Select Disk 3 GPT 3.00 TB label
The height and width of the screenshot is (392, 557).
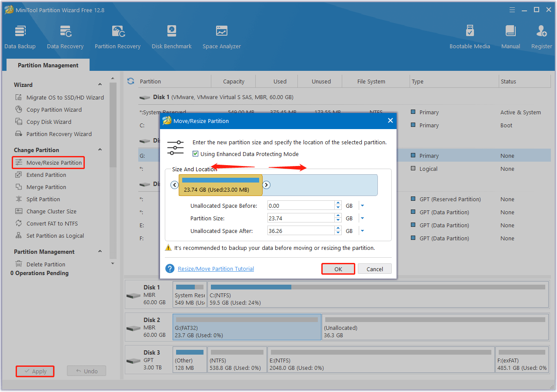point(148,360)
